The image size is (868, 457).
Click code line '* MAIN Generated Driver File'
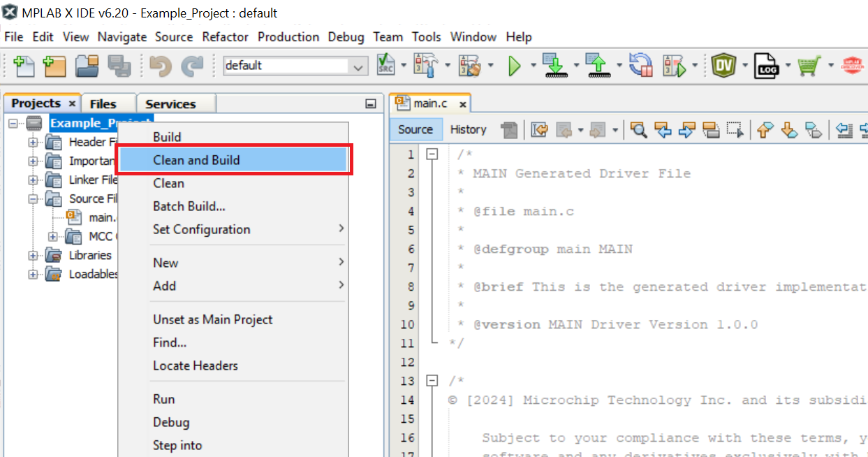click(x=574, y=173)
